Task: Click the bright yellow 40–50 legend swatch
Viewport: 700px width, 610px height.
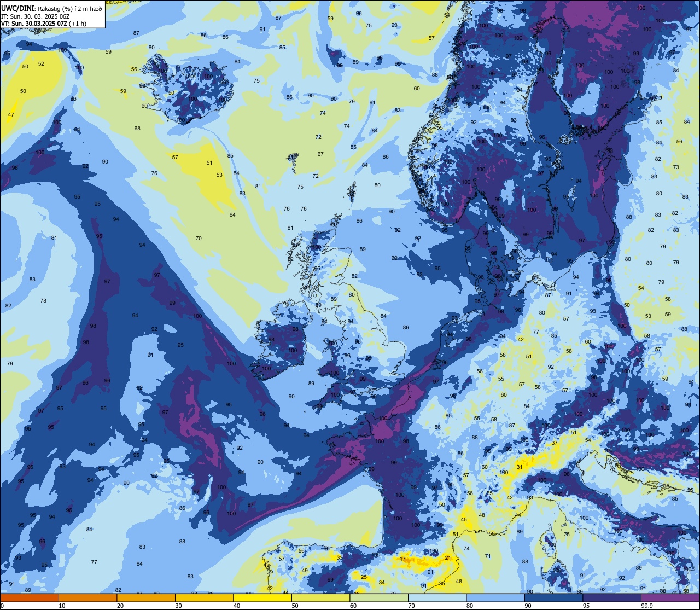Action: (262, 597)
